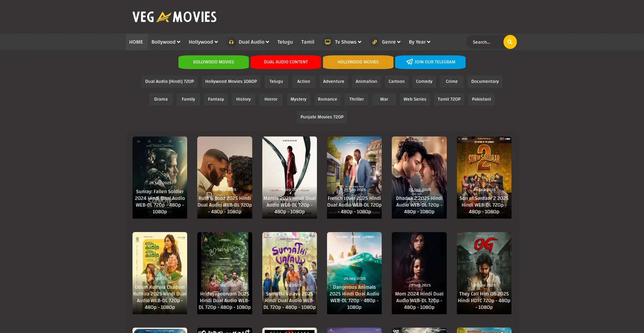
Task: Expand the By Year dropdown
Action: tap(419, 42)
